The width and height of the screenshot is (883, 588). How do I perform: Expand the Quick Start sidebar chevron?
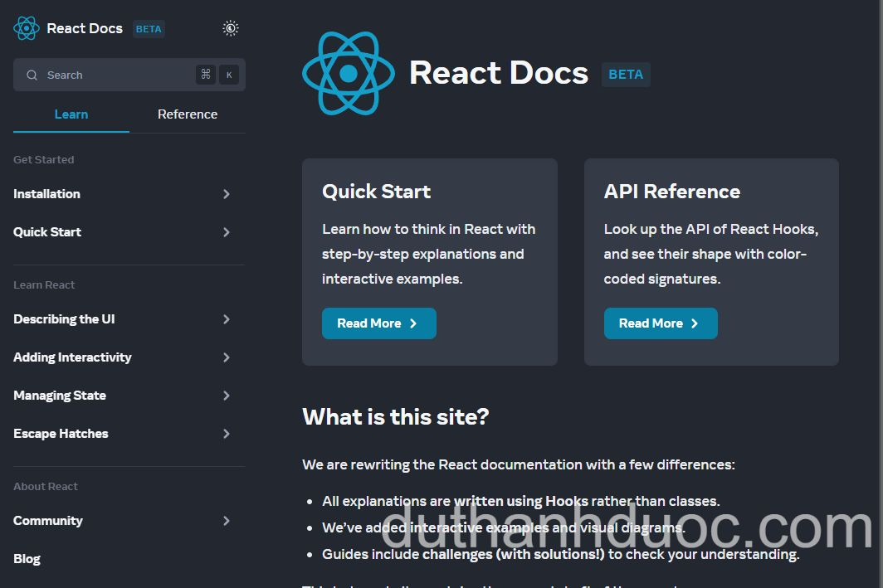tap(227, 232)
